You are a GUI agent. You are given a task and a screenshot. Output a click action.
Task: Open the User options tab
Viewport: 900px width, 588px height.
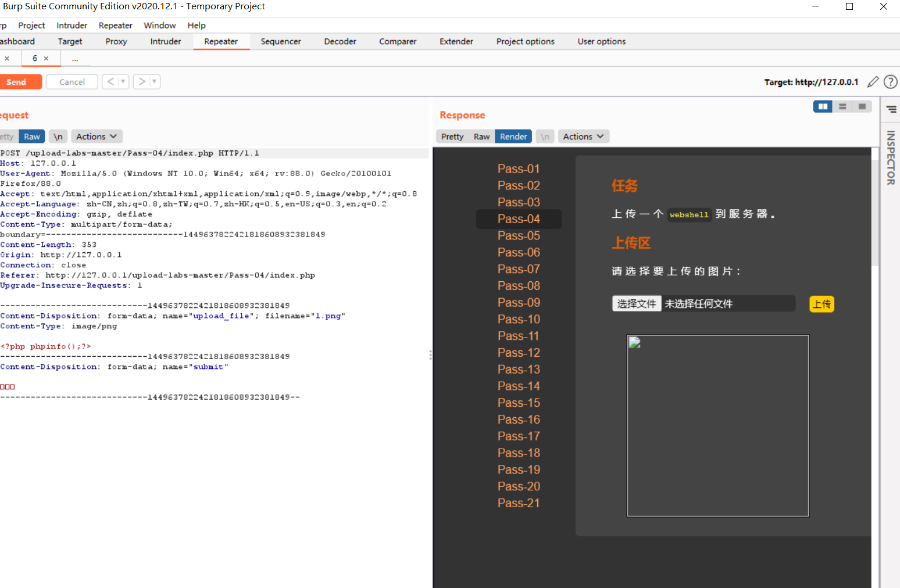pyautogui.click(x=602, y=42)
